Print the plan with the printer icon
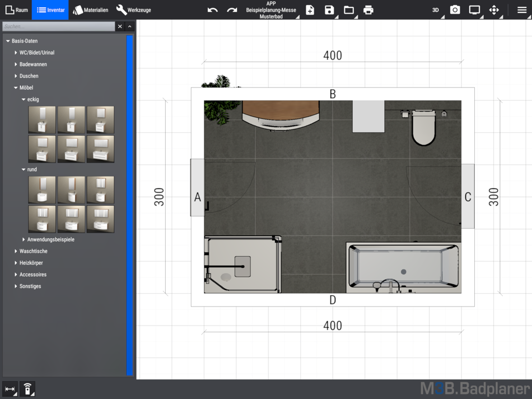This screenshot has width=532, height=399. click(368, 10)
